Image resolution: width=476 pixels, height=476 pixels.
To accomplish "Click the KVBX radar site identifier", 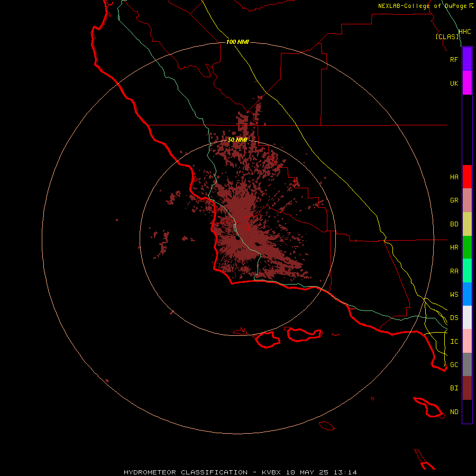I will point(271,472).
